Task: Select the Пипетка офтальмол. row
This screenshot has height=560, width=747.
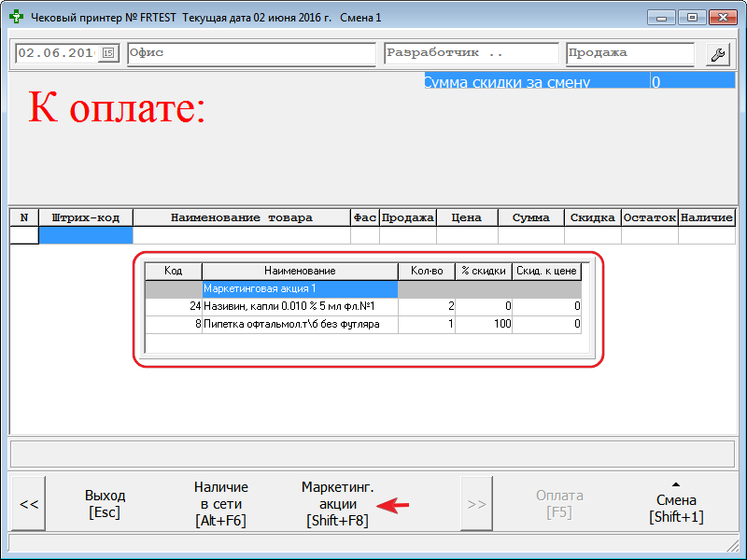Action: point(299,324)
